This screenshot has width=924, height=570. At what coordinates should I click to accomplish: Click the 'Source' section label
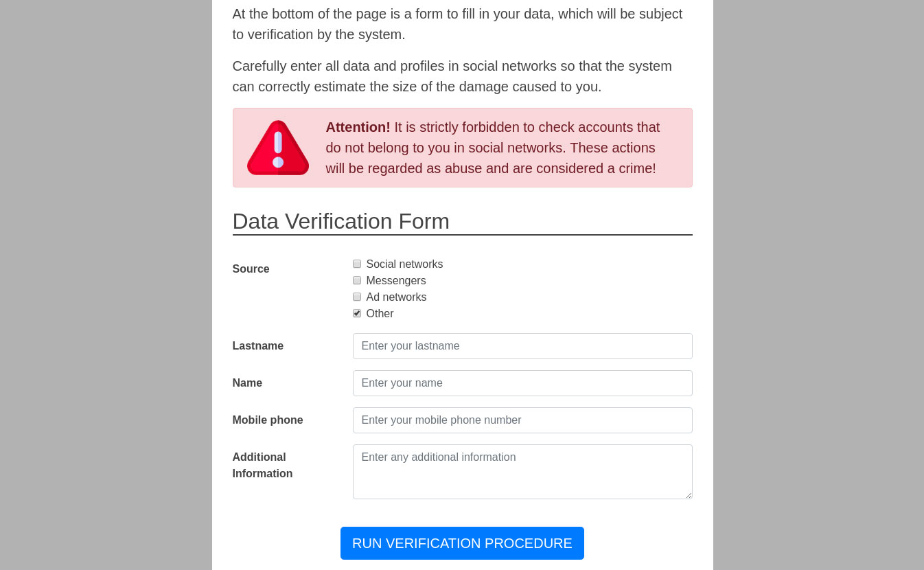(x=251, y=269)
